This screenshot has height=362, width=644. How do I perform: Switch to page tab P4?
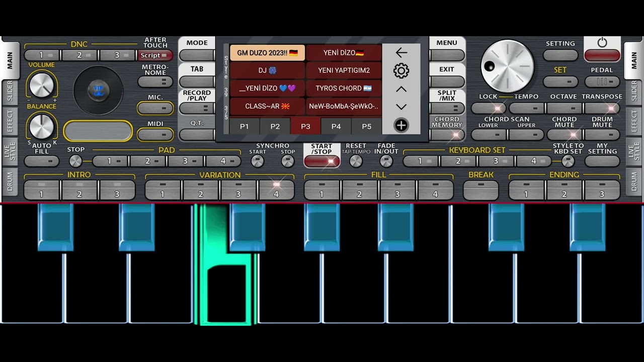[336, 126]
